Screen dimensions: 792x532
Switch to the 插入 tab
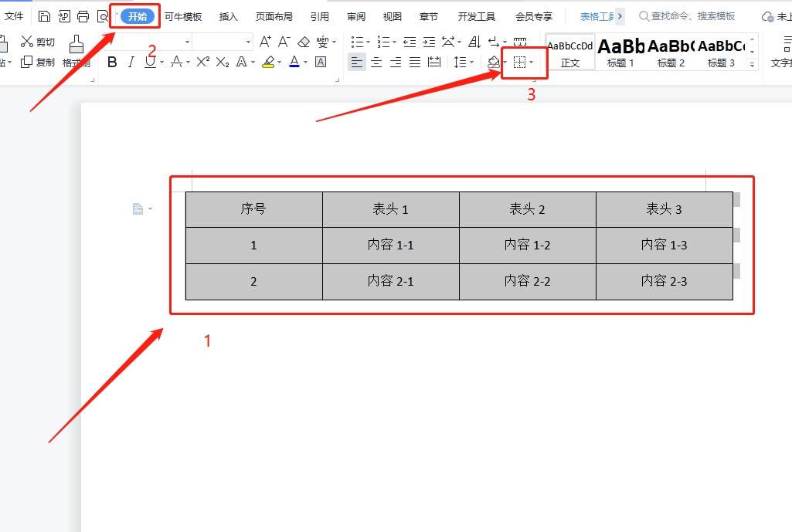coord(228,17)
